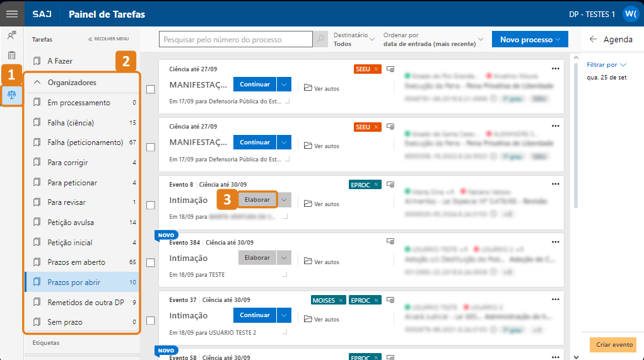Go back using the Agenda arrow
The height and width of the screenshot is (360, 644).
coord(593,39)
